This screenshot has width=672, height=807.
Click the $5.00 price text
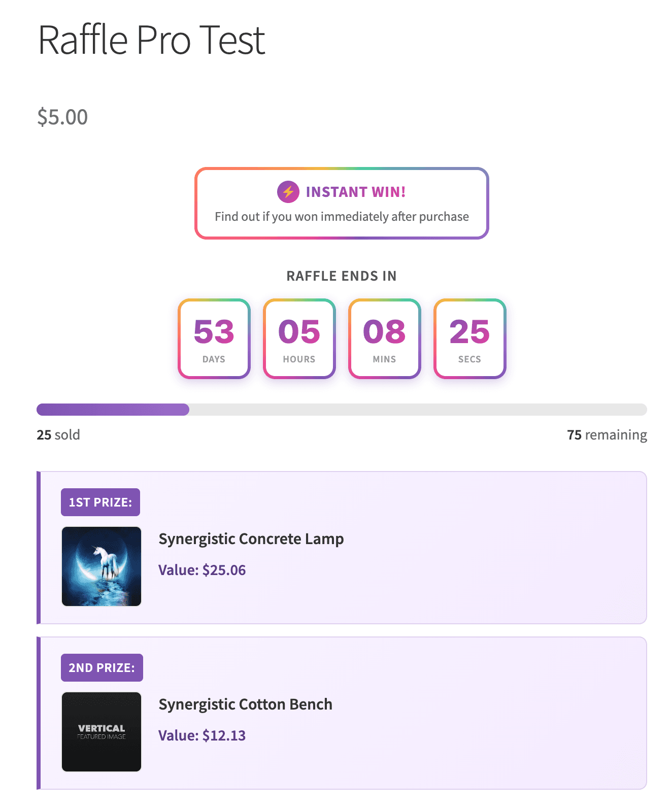click(62, 117)
